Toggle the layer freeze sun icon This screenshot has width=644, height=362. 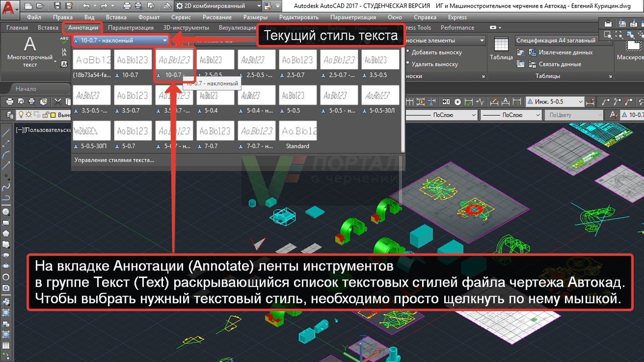pos(29,115)
